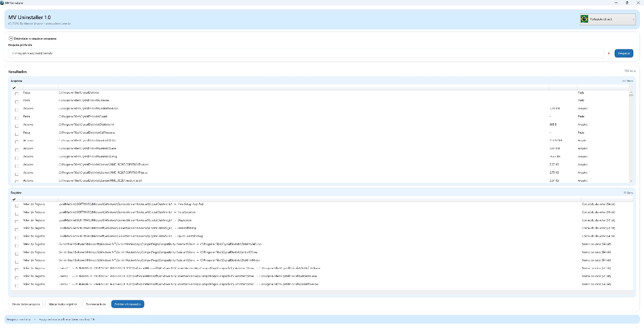Click 'Marcar todos arquivos' button
The image size is (644, 328).
pyautogui.click(x=26, y=304)
